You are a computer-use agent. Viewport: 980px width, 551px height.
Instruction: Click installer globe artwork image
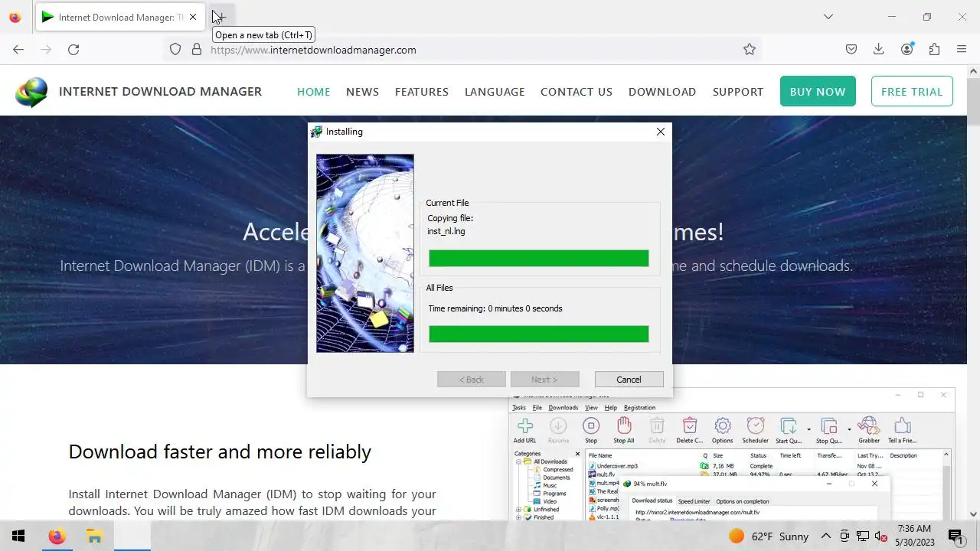[x=365, y=253]
